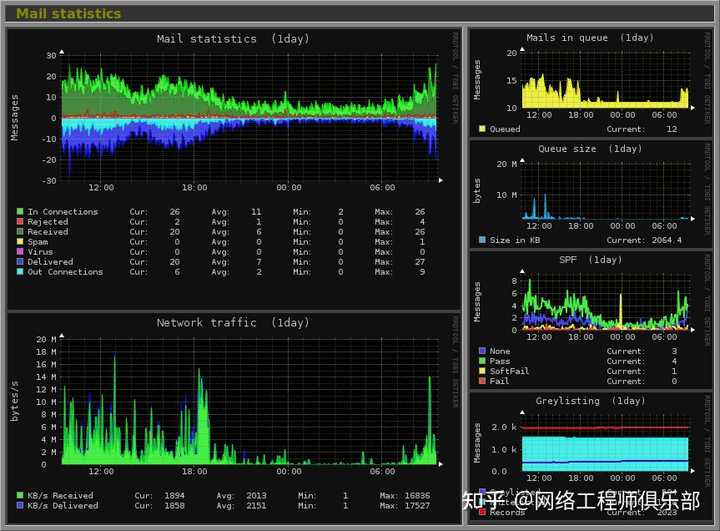Click the 'Mails in queue (1day)' graph title

(590, 38)
